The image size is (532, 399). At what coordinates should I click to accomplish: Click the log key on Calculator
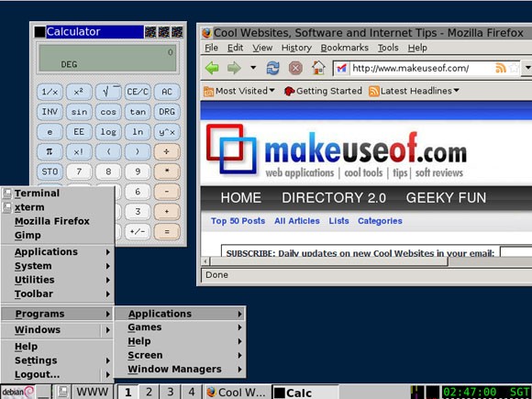(x=108, y=132)
